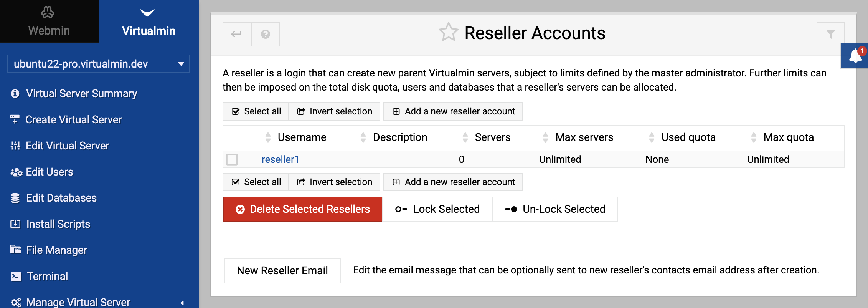The height and width of the screenshot is (308, 868).
Task: Open Terminal from the sidebar
Action: 47,276
